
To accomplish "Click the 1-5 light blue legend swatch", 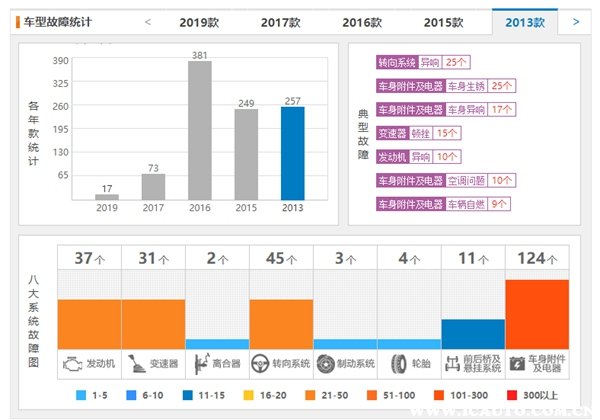I will click(81, 396).
